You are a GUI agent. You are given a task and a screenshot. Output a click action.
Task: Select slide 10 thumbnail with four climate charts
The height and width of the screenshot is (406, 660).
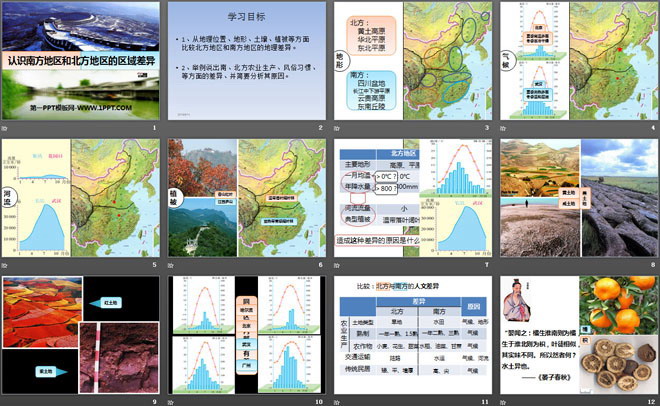click(x=247, y=335)
